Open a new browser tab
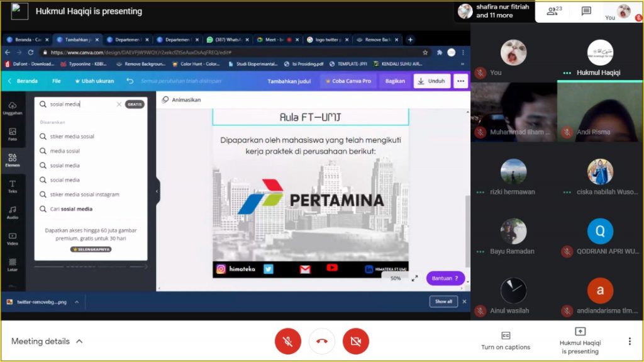The height and width of the screenshot is (362, 644). 410,40
